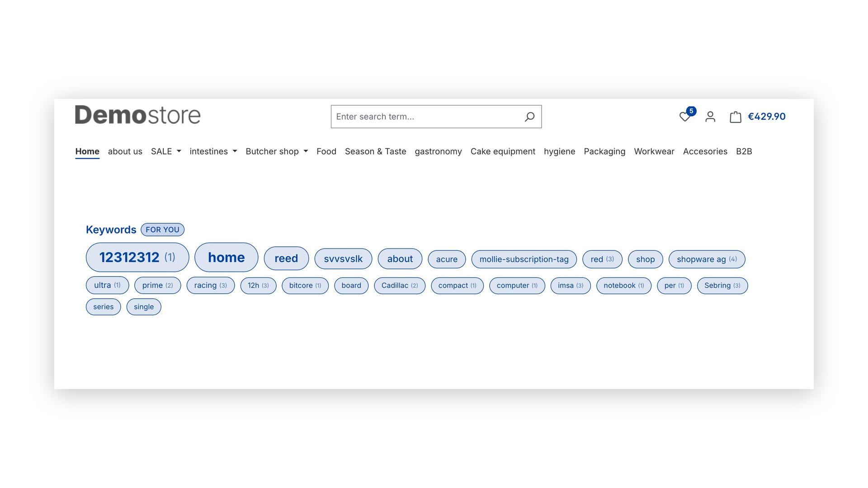Select the about keyword tag
The height and width of the screenshot is (488, 868).
[400, 259]
